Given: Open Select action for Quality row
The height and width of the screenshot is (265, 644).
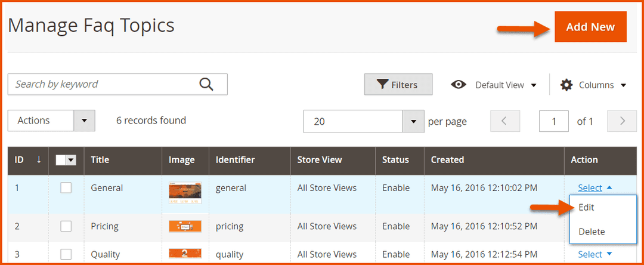Looking at the screenshot, I should click(595, 254).
